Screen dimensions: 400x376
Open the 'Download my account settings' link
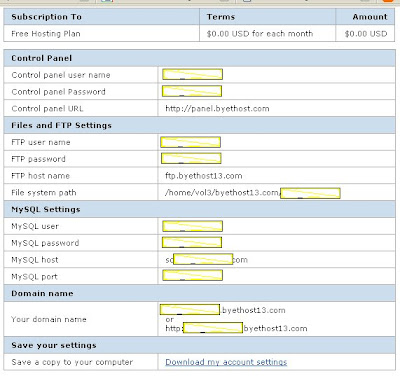point(226,362)
